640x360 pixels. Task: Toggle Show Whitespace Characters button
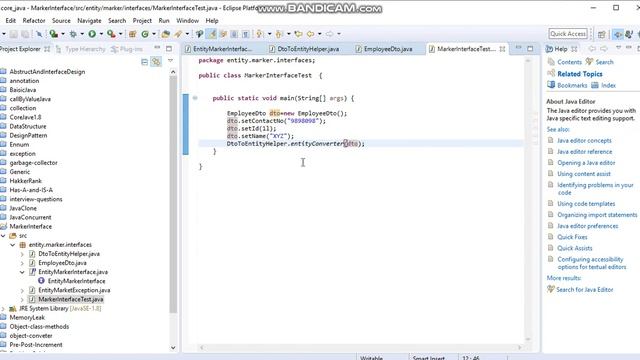point(246,34)
